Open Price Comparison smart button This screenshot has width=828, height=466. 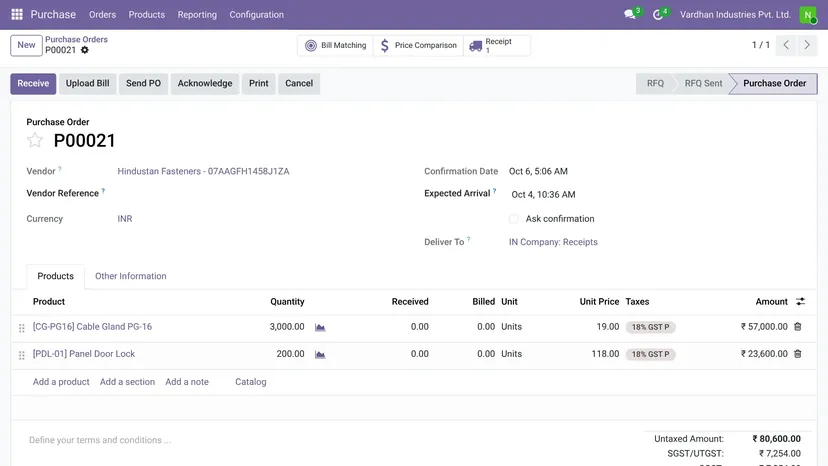418,45
